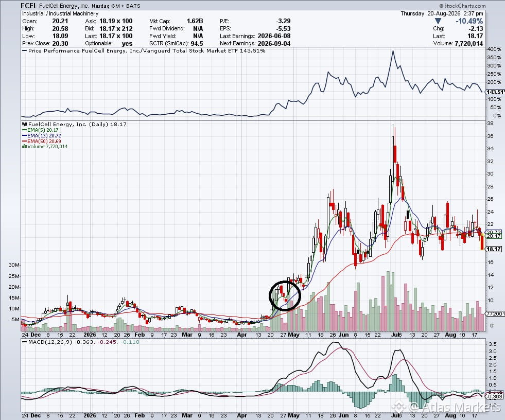Click the Optionable yes value
The image size is (505, 420).
click(127, 43)
